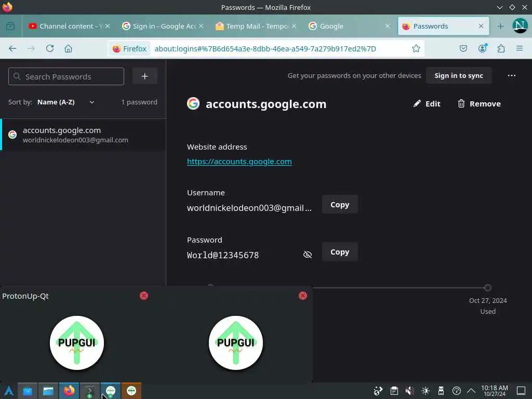The height and width of the screenshot is (399, 532).
Task: Open the window menu chevron in title bar
Action: 499,7
